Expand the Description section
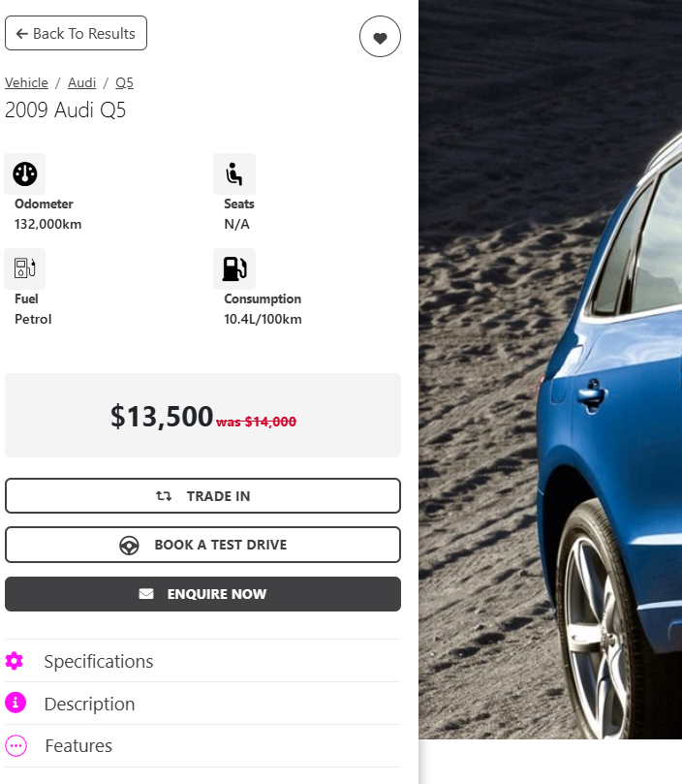This screenshot has height=784, width=682. [x=203, y=704]
